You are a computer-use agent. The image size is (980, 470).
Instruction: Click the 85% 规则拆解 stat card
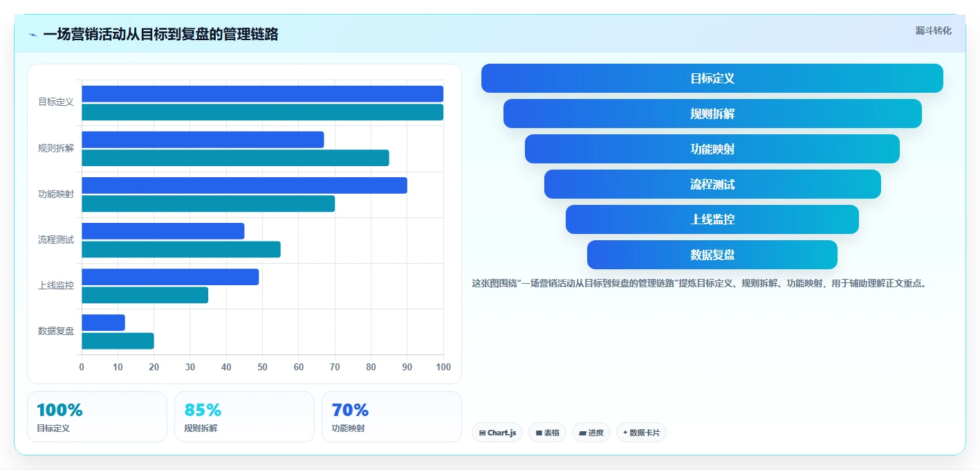(x=244, y=417)
